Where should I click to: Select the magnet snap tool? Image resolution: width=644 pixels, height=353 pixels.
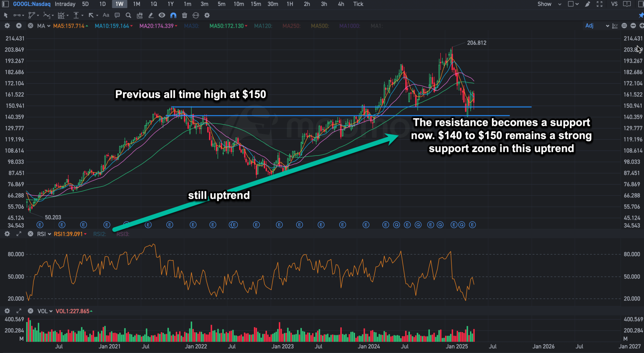coord(173,15)
